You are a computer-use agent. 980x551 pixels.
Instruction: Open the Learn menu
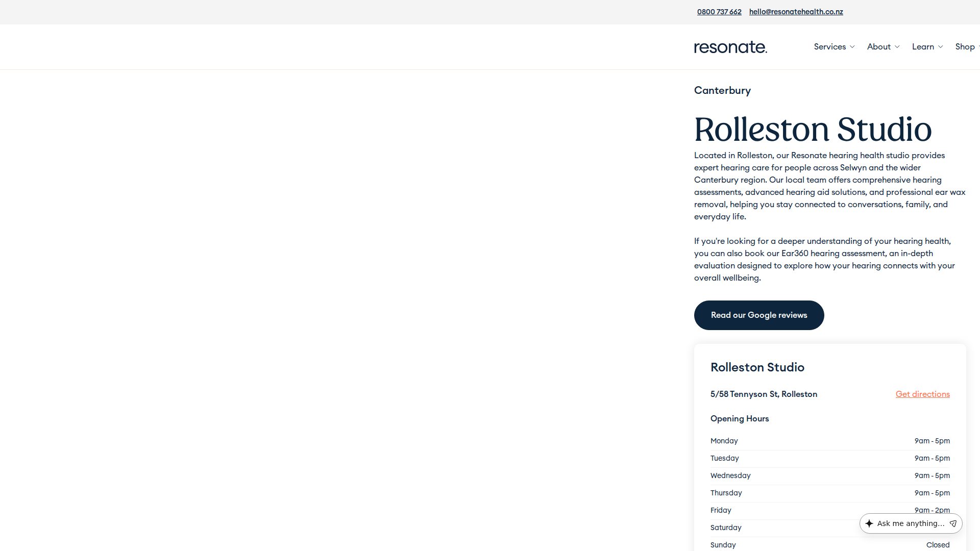click(928, 46)
